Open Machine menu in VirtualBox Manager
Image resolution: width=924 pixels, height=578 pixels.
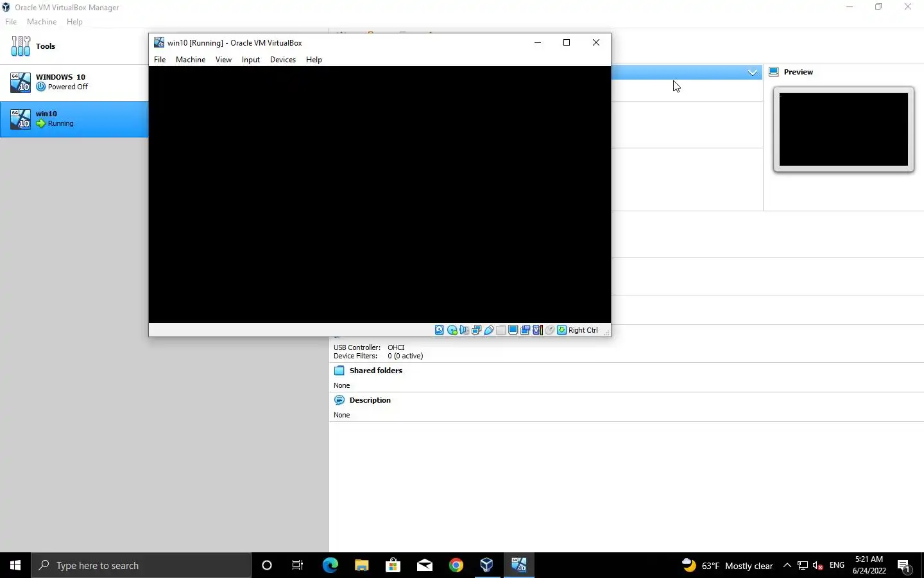tap(42, 22)
